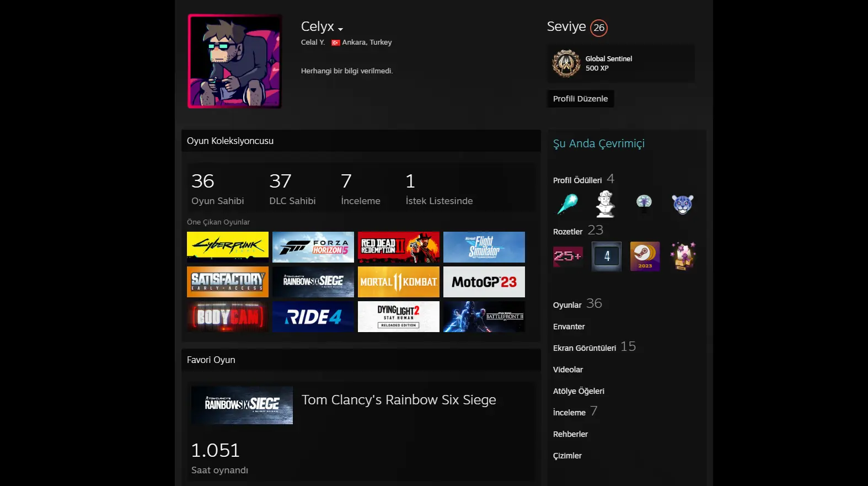This screenshot has height=486, width=868.
Task: Open the Forza Horizon 5 game banner
Action: pos(313,247)
